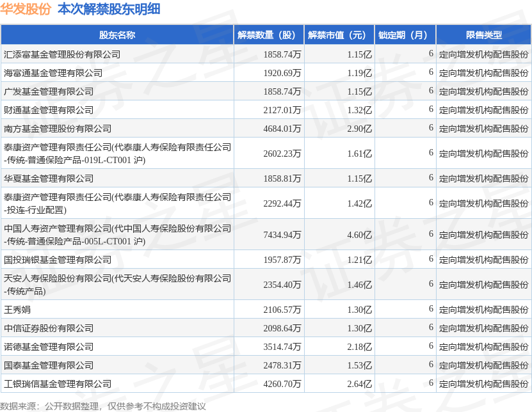Image resolution: width=532 pixels, height=412 pixels.
Task: Click the quantity value 2098.64万
Action: tap(282, 328)
